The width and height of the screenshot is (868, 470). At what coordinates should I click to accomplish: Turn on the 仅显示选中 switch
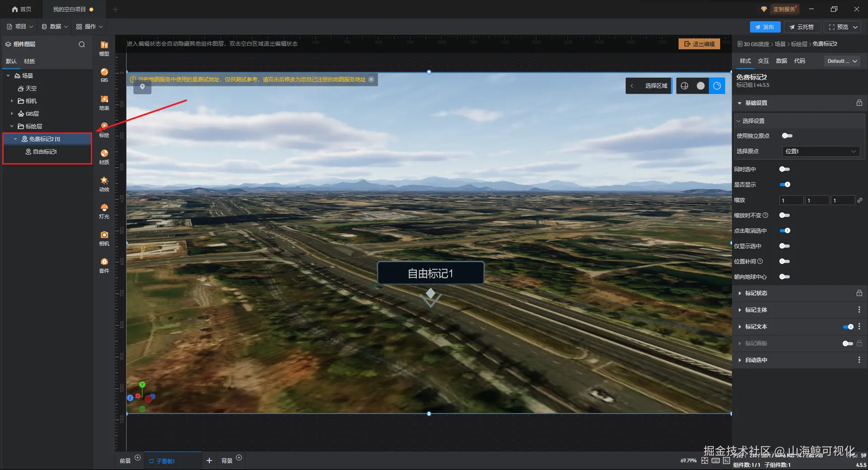785,246
